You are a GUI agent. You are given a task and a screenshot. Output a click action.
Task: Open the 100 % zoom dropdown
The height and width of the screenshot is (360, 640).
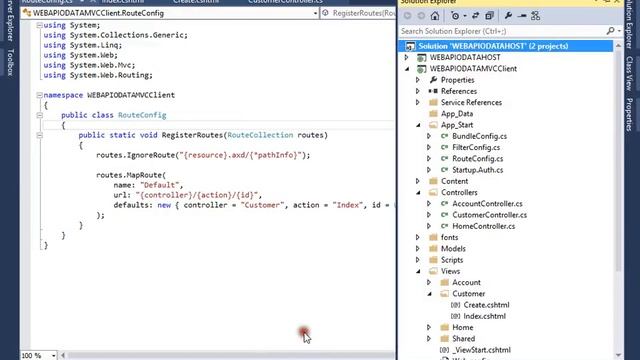point(53,356)
